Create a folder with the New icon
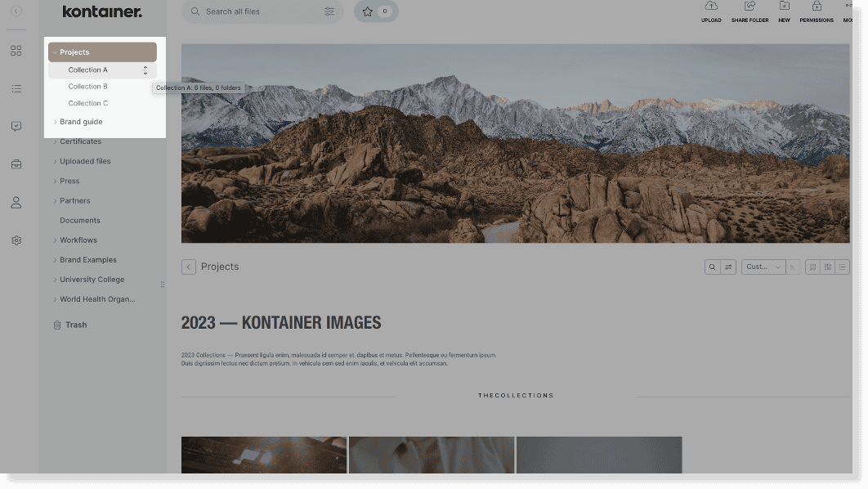 784,10
